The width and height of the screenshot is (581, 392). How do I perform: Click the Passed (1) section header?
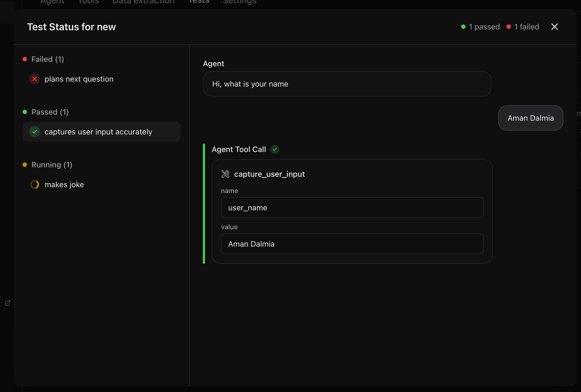pyautogui.click(x=50, y=112)
